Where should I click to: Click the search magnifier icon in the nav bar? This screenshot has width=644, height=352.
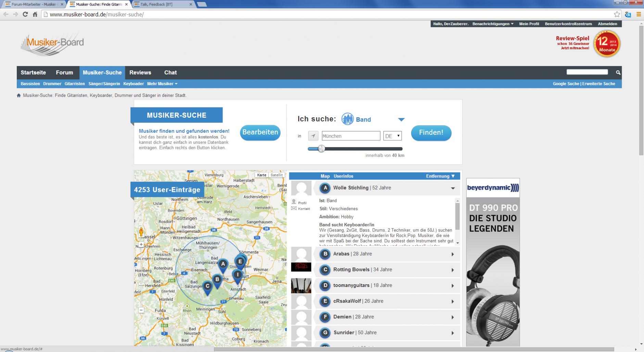[x=618, y=73]
